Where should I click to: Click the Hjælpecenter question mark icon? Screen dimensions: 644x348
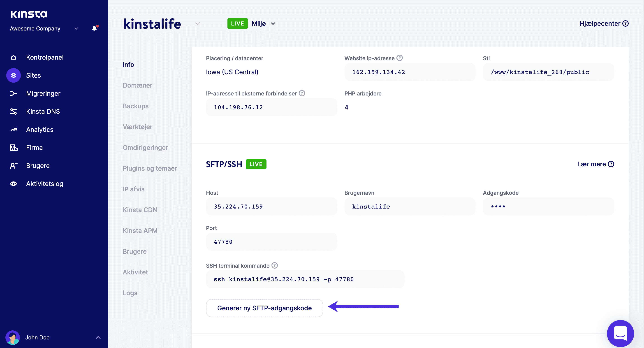625,23
